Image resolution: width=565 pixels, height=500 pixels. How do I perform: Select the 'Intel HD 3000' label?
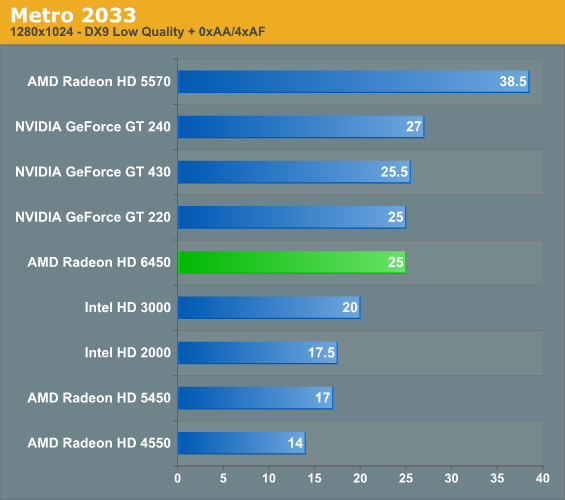click(128, 307)
